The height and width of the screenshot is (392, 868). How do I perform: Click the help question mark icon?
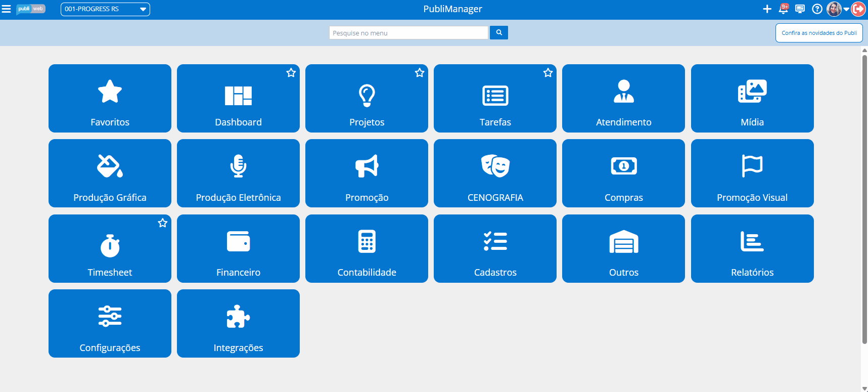pos(817,9)
